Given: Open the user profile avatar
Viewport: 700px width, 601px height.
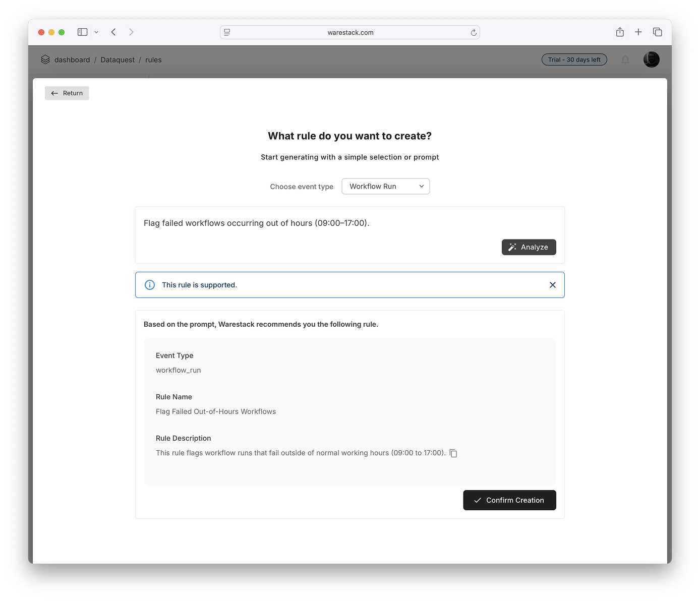Looking at the screenshot, I should (x=651, y=59).
